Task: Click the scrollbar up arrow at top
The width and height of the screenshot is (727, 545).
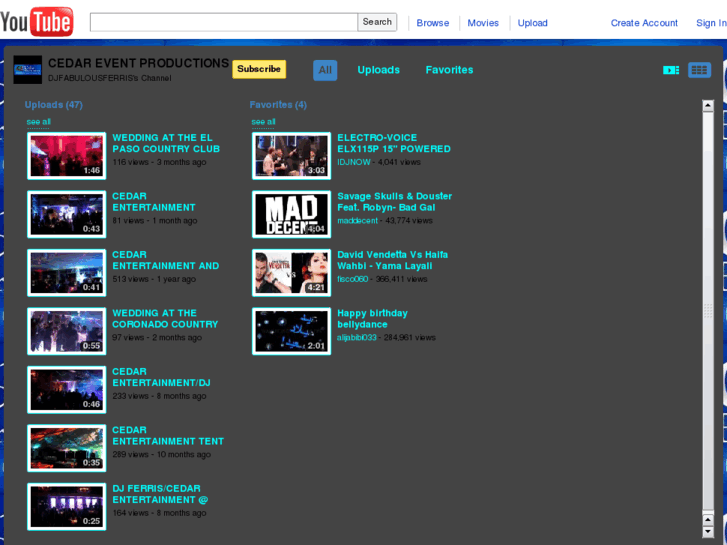Action: [x=708, y=106]
